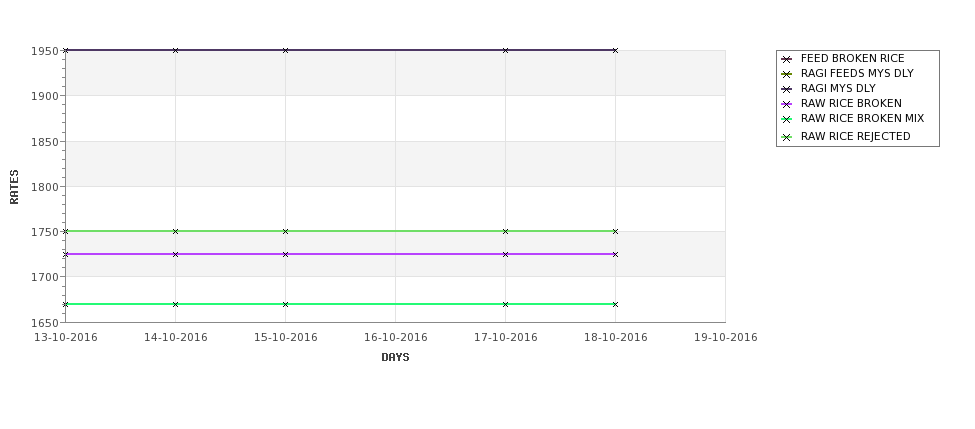Click the 1725 purple data point on 15-10-2016
Screen dimensions: 975x429
(x=285, y=254)
